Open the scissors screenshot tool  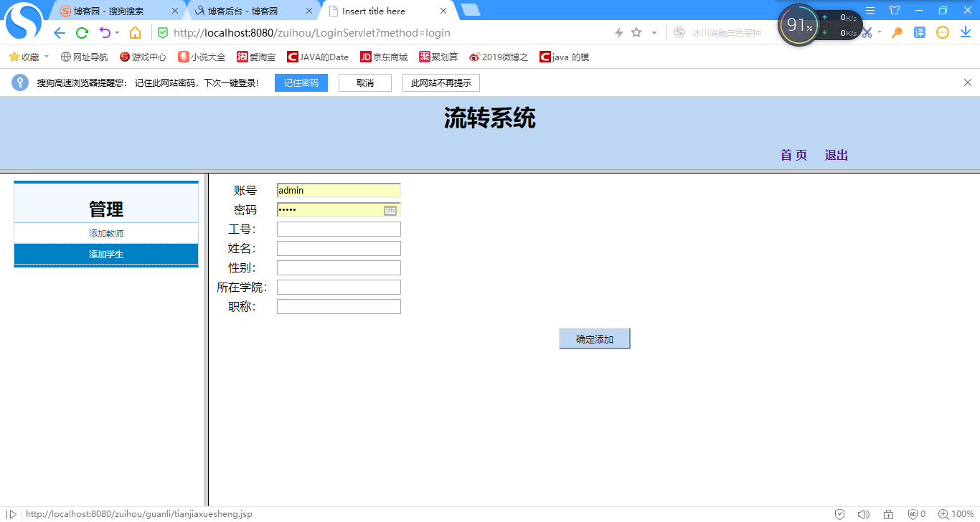click(x=867, y=33)
